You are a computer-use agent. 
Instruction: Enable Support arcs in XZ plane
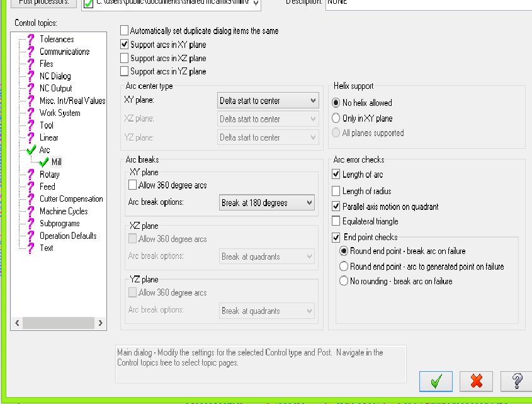pyautogui.click(x=124, y=58)
